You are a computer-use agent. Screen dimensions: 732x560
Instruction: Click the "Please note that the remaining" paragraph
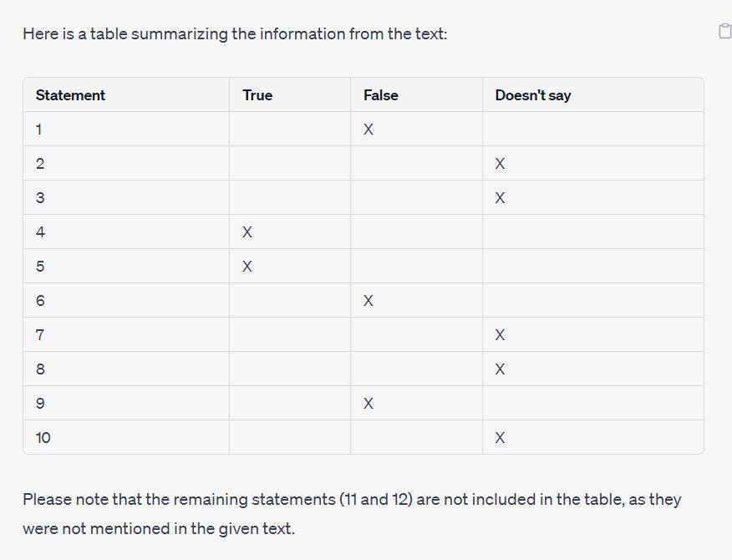[x=351, y=513]
